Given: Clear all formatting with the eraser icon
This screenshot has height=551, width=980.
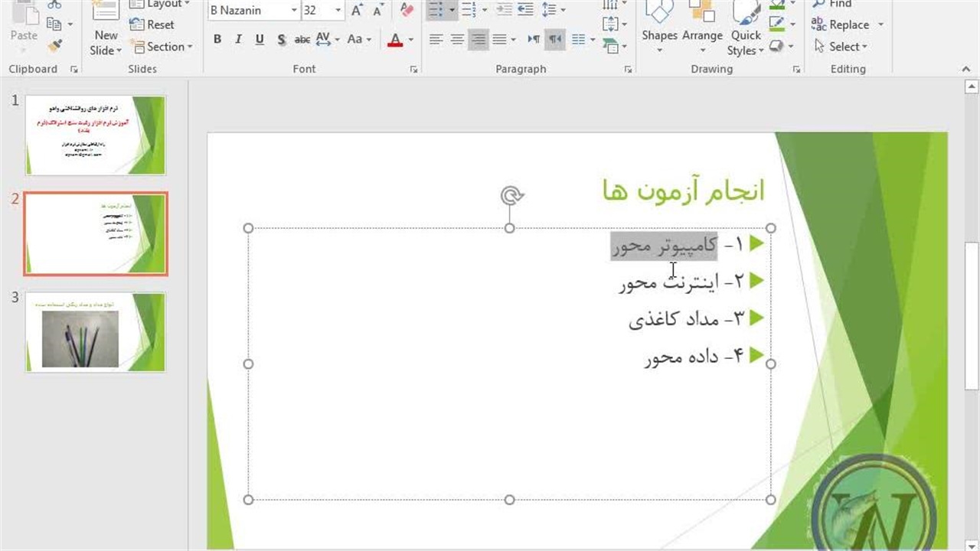Looking at the screenshot, I should pos(407,10).
